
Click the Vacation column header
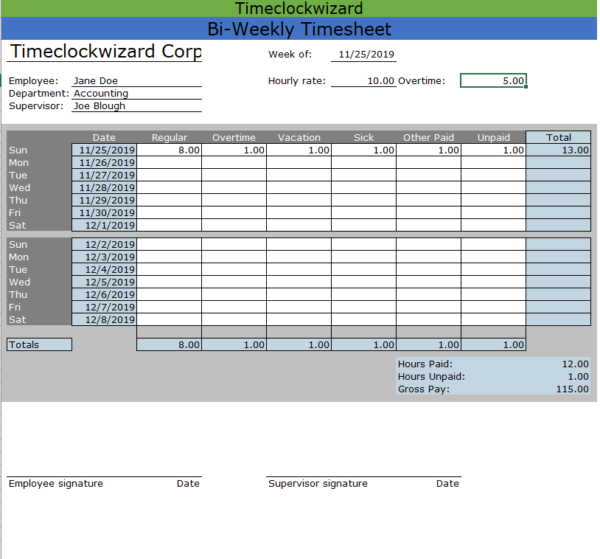tap(299, 137)
